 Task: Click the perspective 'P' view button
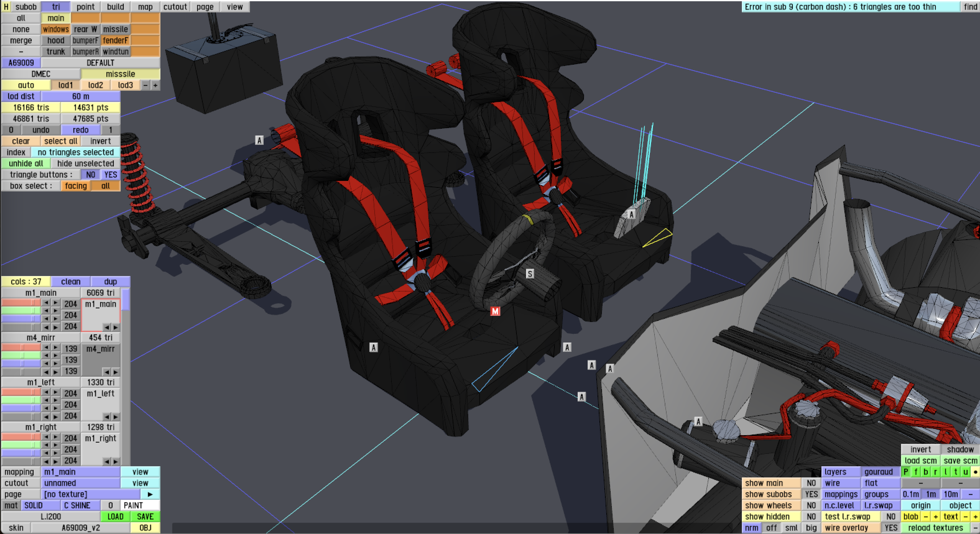[x=906, y=472]
